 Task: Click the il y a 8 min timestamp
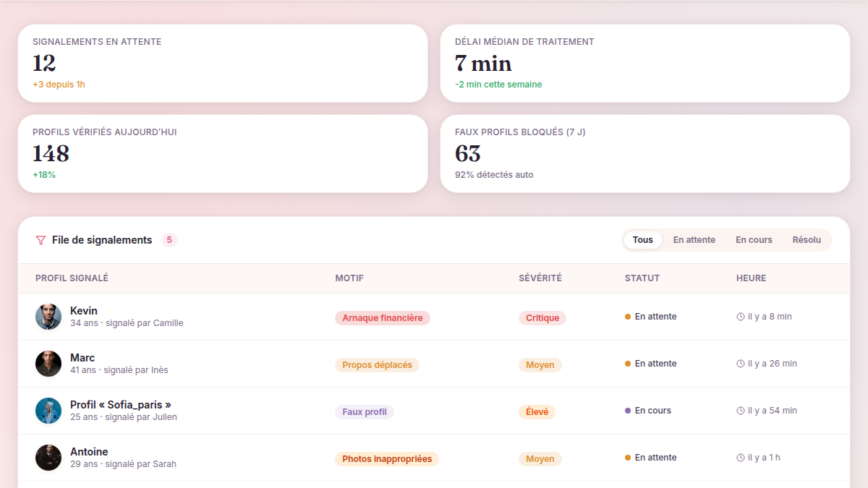click(770, 317)
